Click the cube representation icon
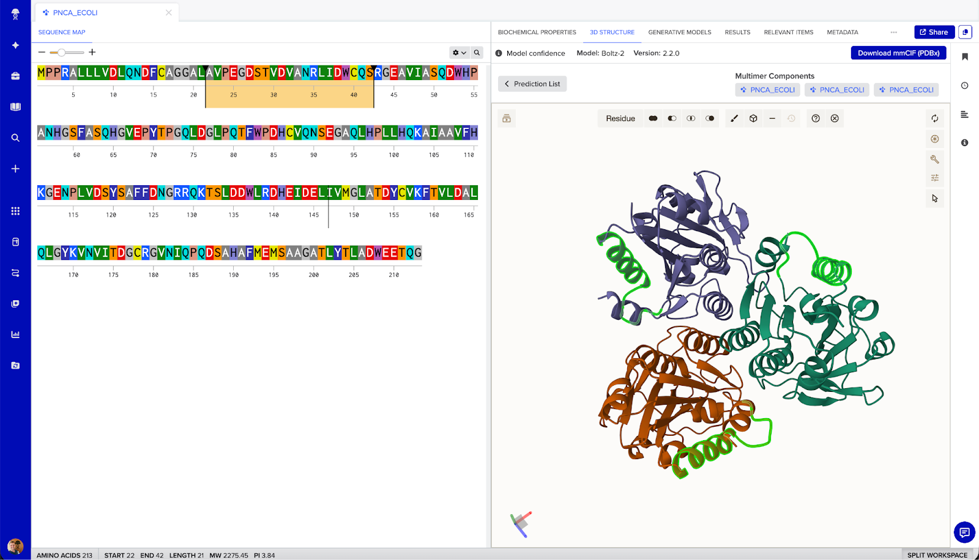The height and width of the screenshot is (560, 979). click(753, 119)
